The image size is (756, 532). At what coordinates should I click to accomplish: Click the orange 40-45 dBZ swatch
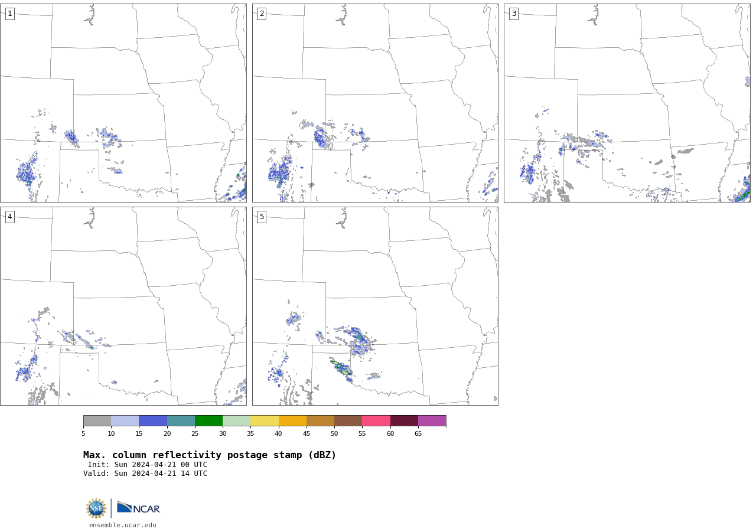[x=292, y=420]
